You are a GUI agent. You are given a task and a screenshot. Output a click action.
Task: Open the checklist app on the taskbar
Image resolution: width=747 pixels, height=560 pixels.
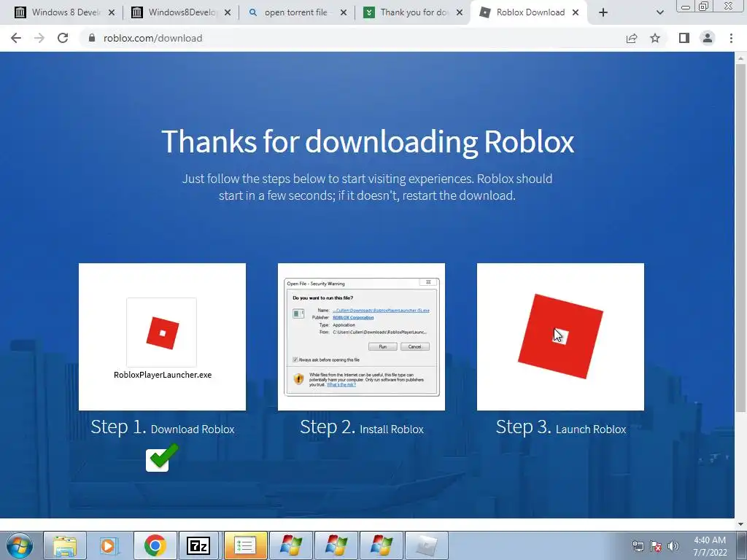[x=245, y=545]
